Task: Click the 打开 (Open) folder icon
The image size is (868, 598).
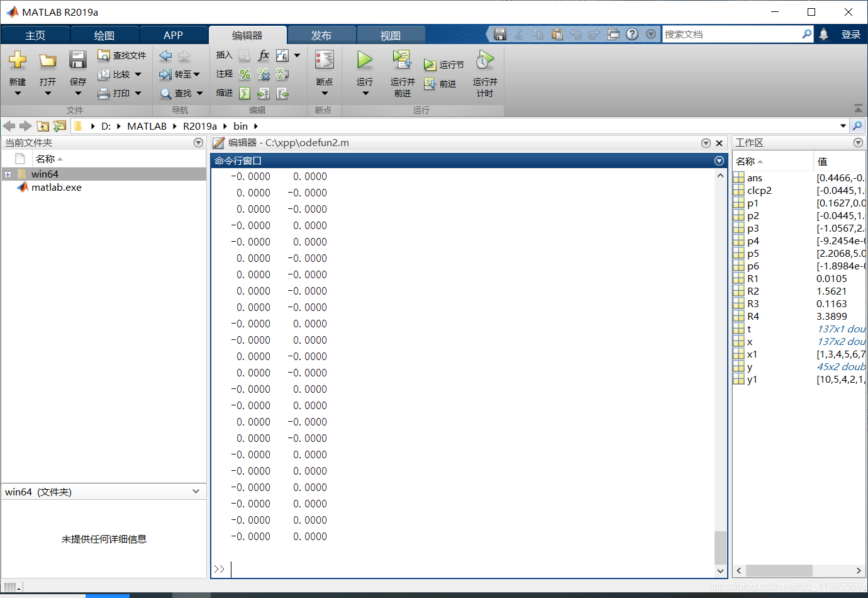Action: pos(48,60)
